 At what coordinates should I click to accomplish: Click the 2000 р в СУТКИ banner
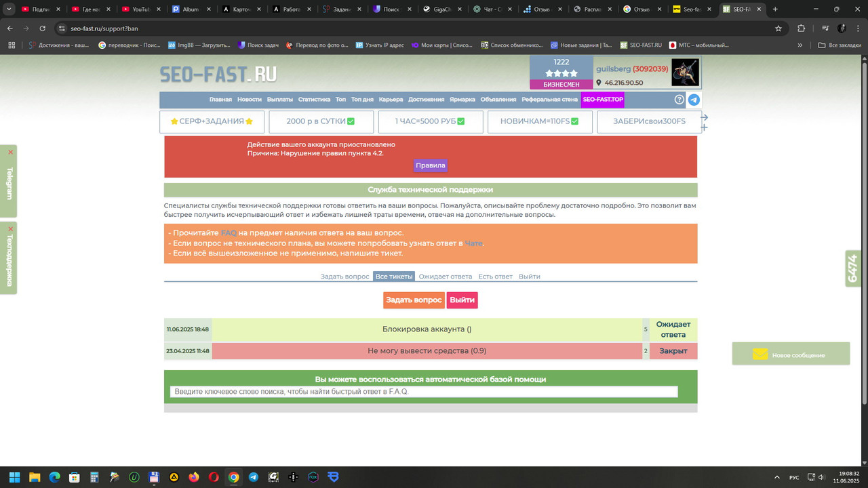click(x=321, y=121)
